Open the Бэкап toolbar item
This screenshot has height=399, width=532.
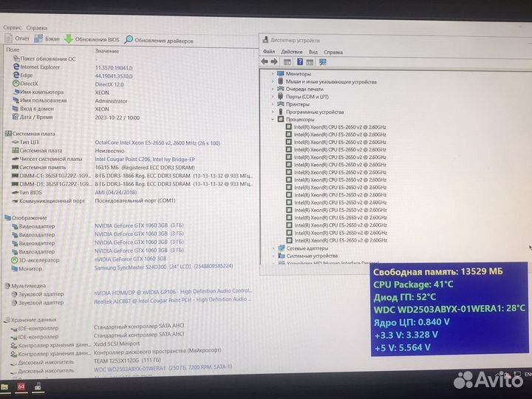pos(48,38)
